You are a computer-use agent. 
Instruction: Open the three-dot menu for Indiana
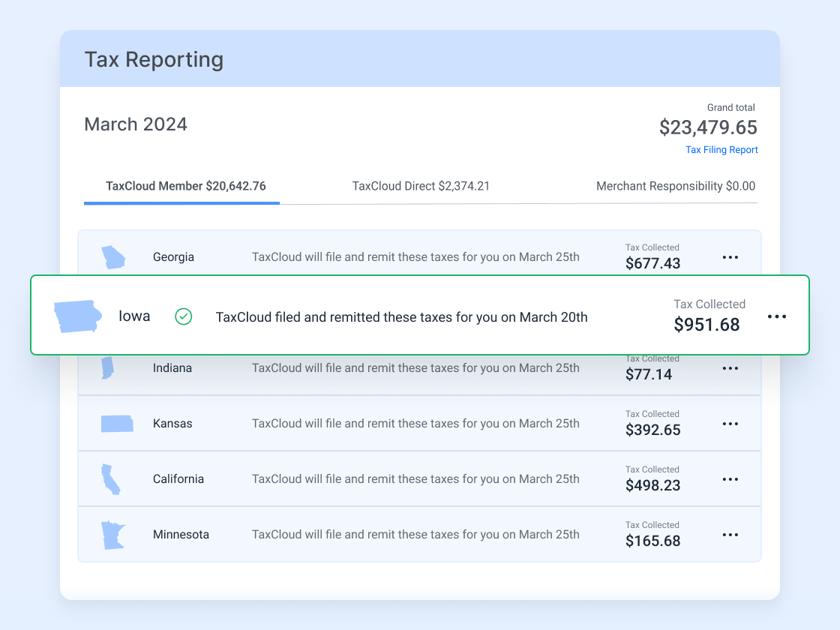coord(730,368)
